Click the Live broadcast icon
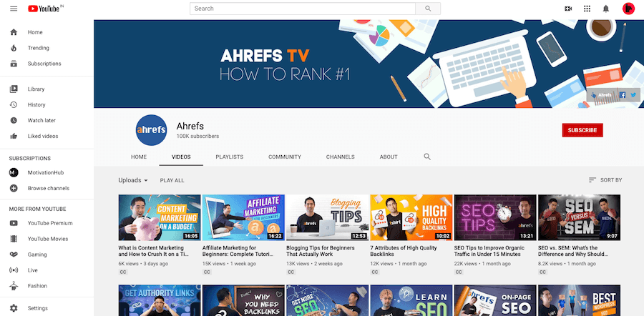Image resolution: width=644 pixels, height=316 pixels. 14,270
